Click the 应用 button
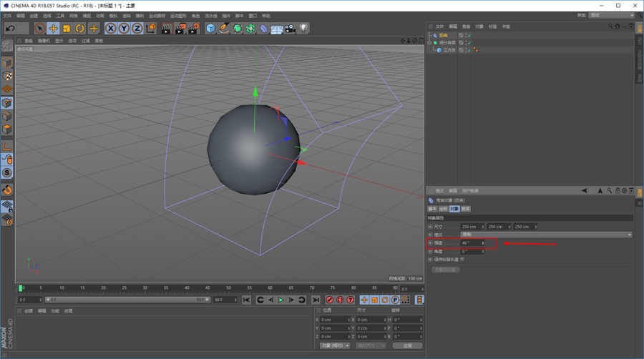 (407, 345)
